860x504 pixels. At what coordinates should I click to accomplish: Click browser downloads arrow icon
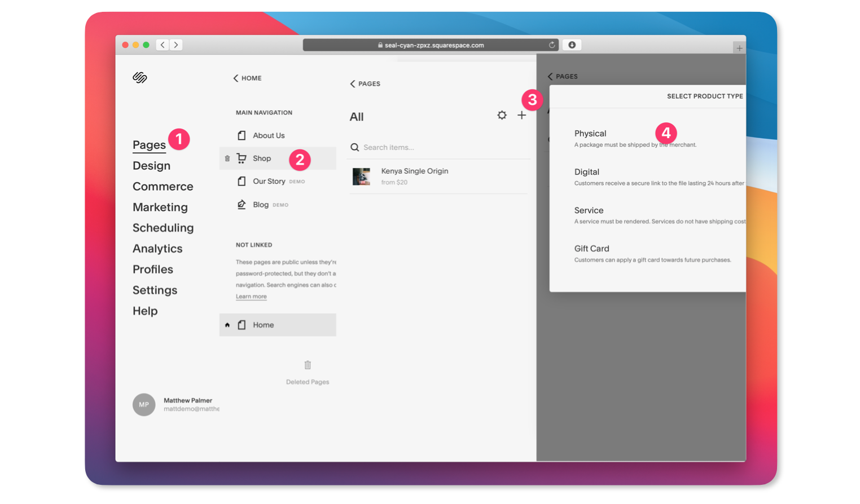pyautogui.click(x=572, y=45)
